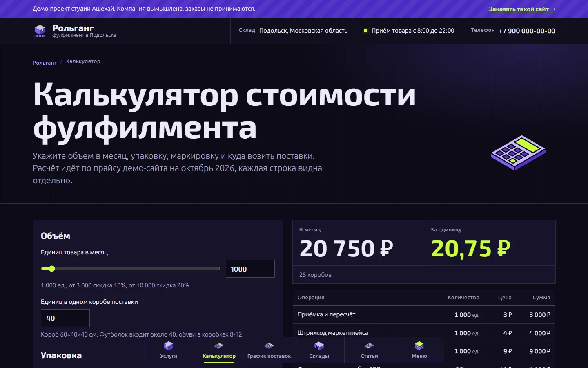Focus the units per box field showing 40

pyautogui.click(x=65, y=318)
